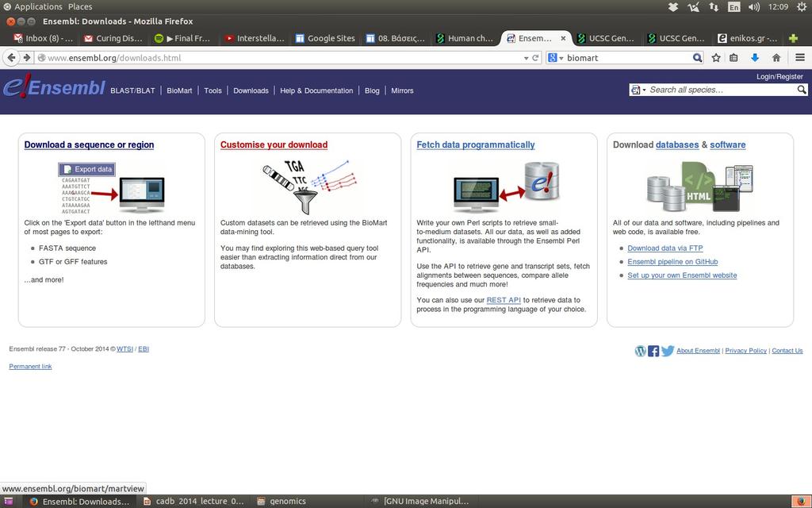
Task: Click the Ensembl logo in header
Action: point(54,87)
